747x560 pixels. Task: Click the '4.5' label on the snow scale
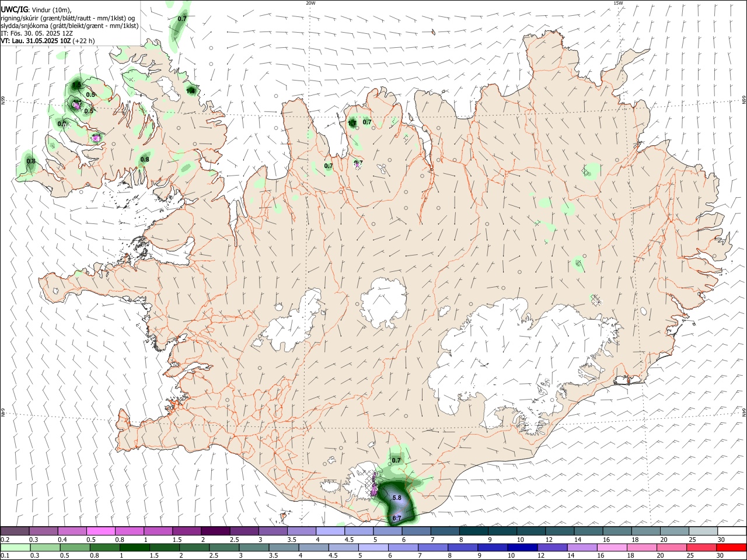pyautogui.click(x=348, y=540)
